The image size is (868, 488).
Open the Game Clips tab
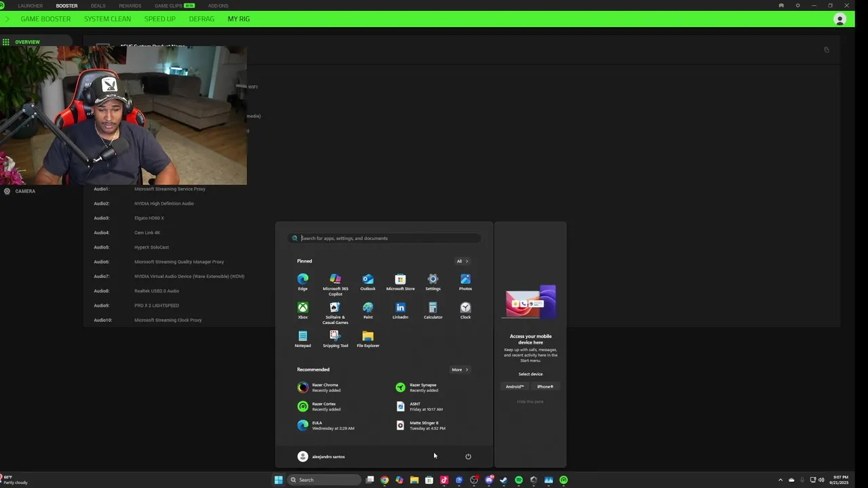coord(174,5)
